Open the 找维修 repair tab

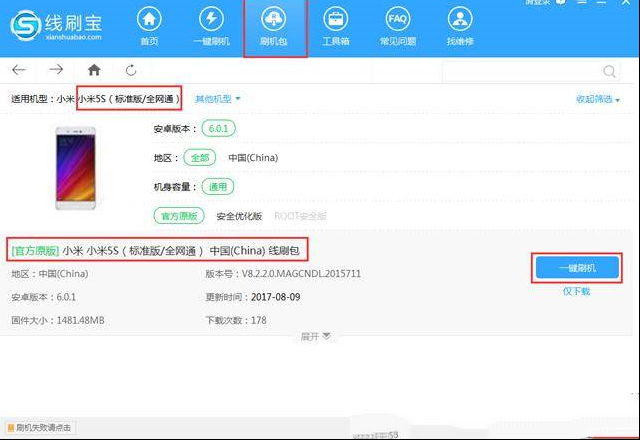point(460,27)
